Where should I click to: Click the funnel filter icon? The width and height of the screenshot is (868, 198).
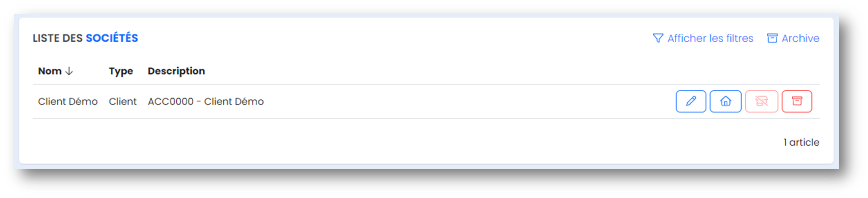(658, 38)
